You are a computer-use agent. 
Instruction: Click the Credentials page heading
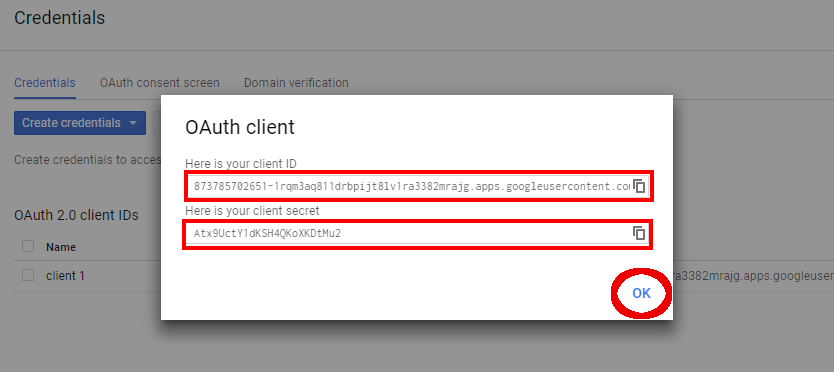[x=60, y=18]
